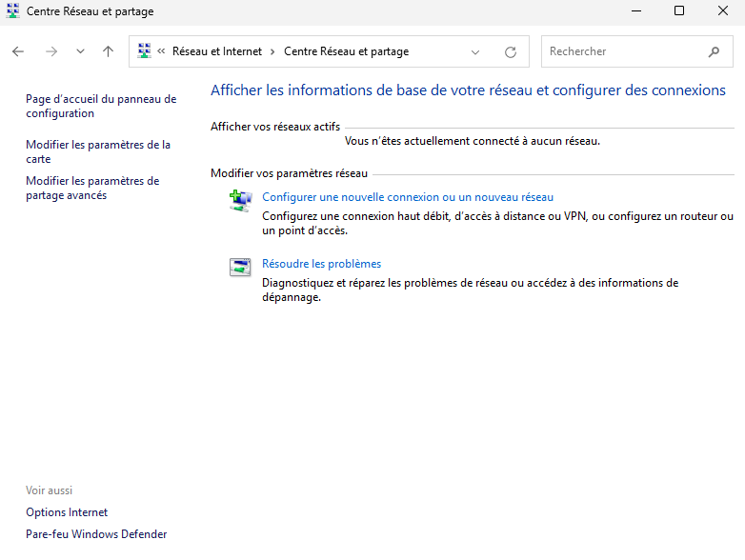Open Configurer une nouvelle connexion ou un nouveau réseau
Viewport: 745px width, 560px height.
(407, 197)
